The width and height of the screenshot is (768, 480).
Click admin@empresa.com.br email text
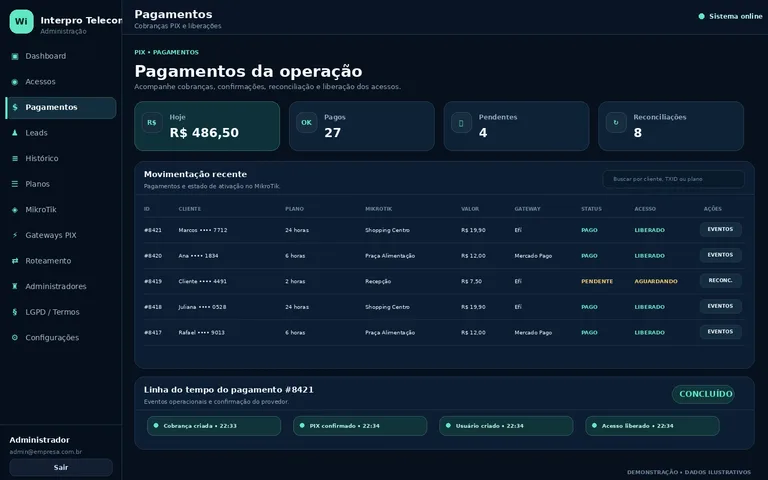click(x=46, y=452)
